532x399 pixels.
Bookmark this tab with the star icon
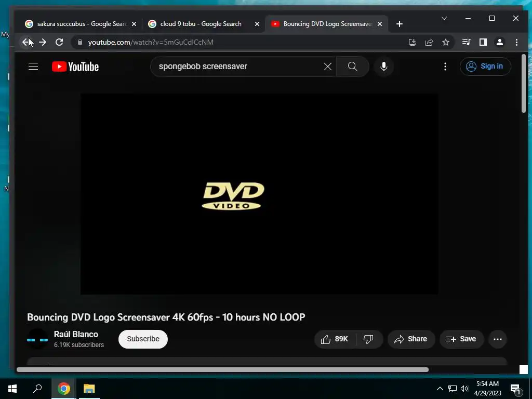[446, 42]
